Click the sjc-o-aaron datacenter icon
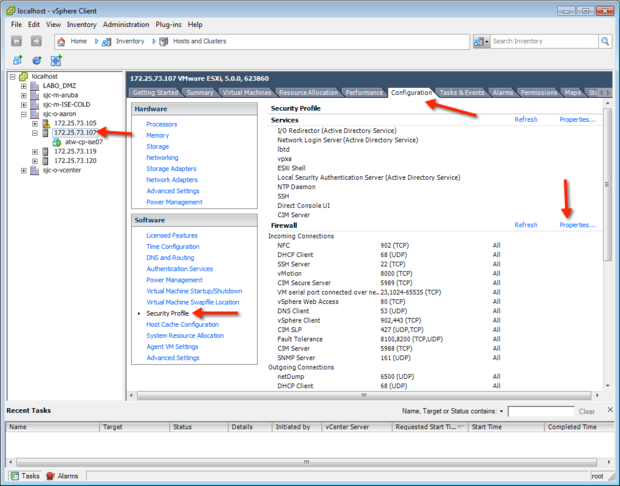The width and height of the screenshot is (620, 486). click(x=35, y=114)
